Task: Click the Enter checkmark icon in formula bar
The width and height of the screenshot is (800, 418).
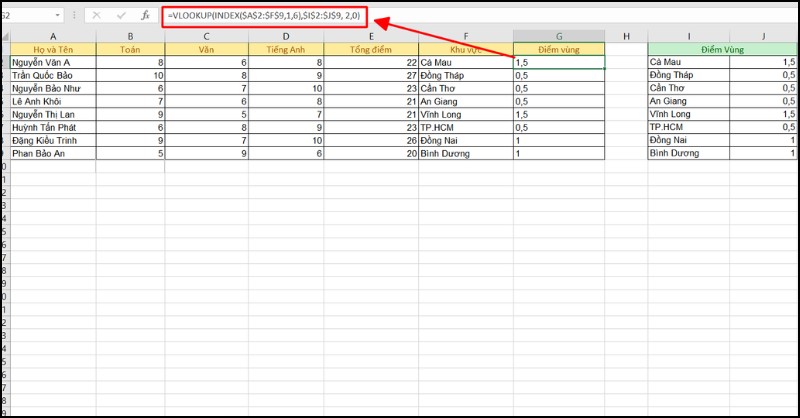Action: click(120, 17)
